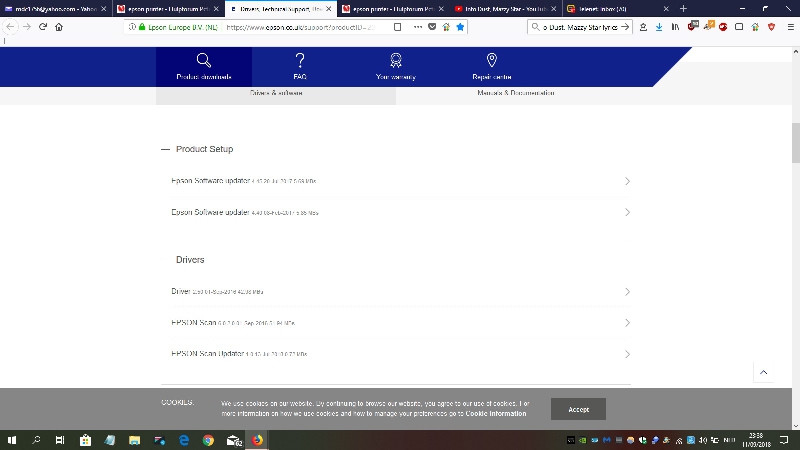
Task: Expand second Epson Software Updater row chevron
Action: [x=627, y=212]
